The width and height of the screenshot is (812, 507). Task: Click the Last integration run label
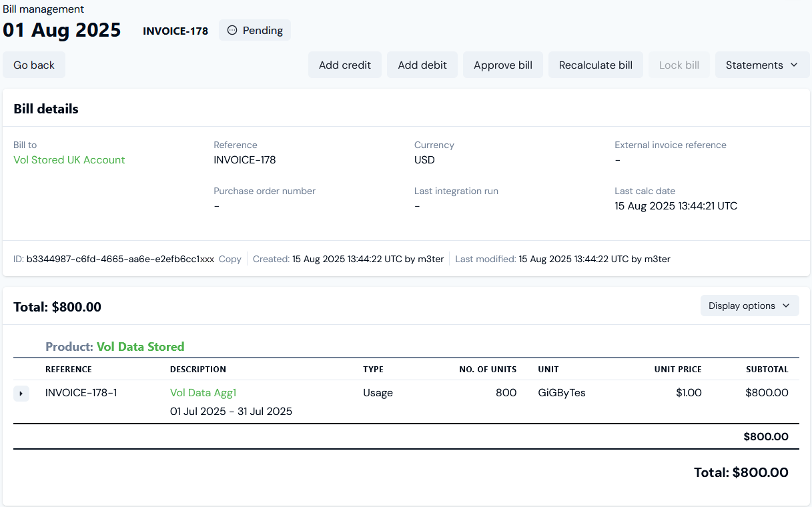(456, 191)
